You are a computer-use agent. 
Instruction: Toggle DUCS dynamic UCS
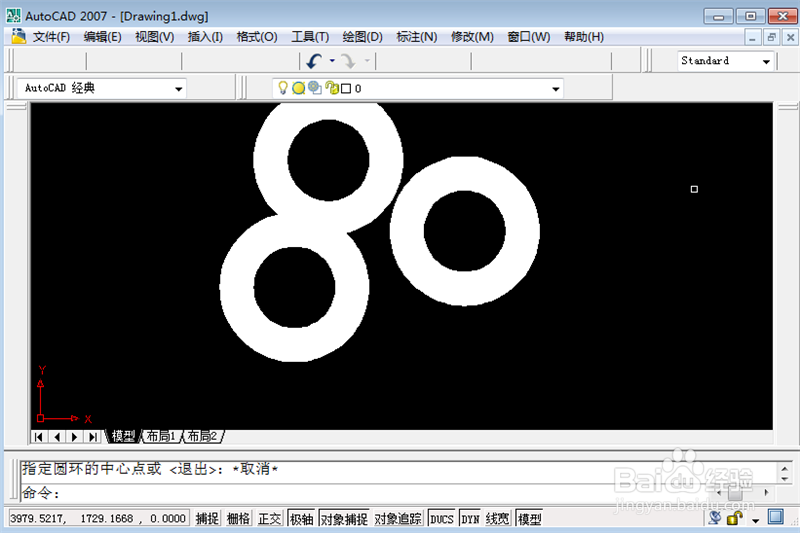coord(441,519)
